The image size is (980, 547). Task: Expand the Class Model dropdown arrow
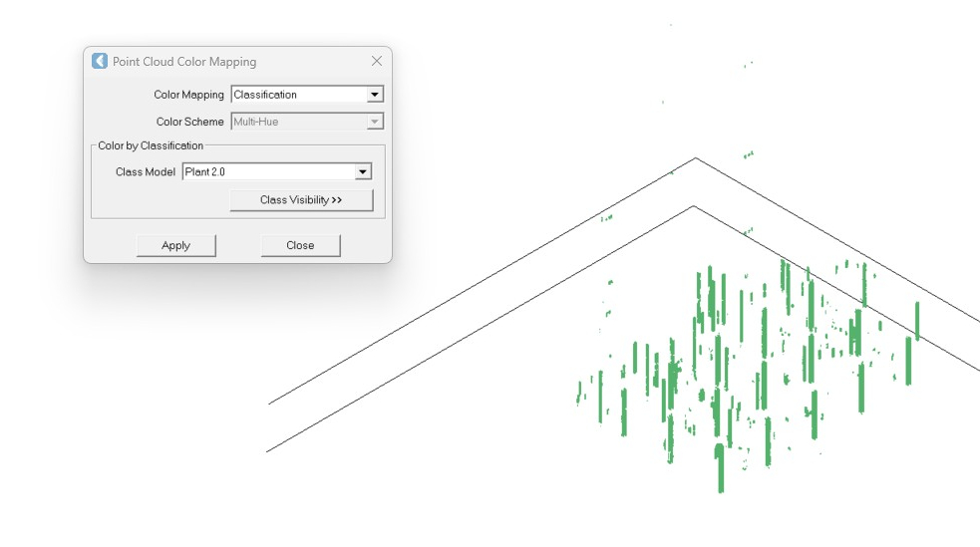point(363,172)
